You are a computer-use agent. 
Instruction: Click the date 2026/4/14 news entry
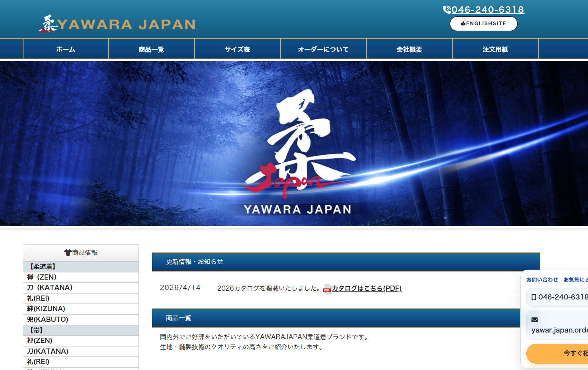click(x=180, y=288)
